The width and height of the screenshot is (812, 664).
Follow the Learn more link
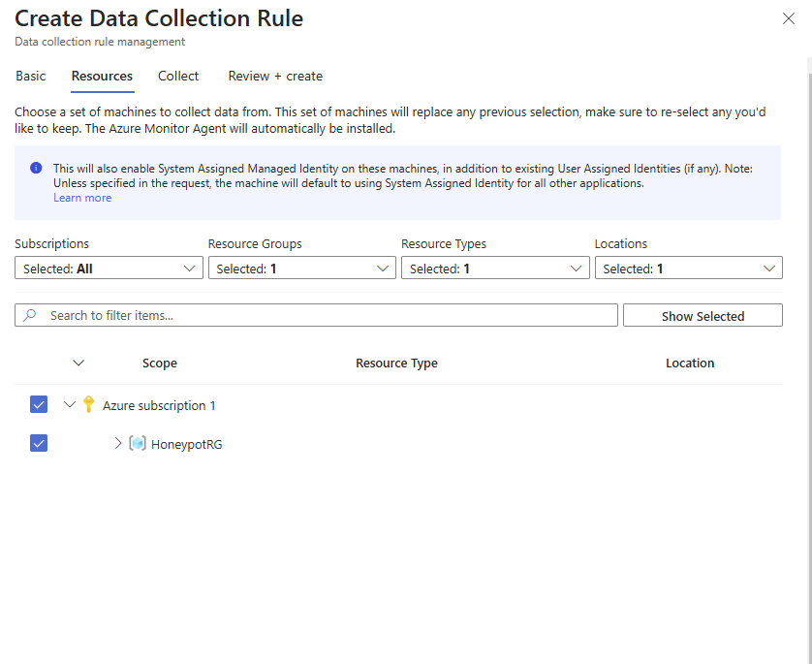click(82, 198)
